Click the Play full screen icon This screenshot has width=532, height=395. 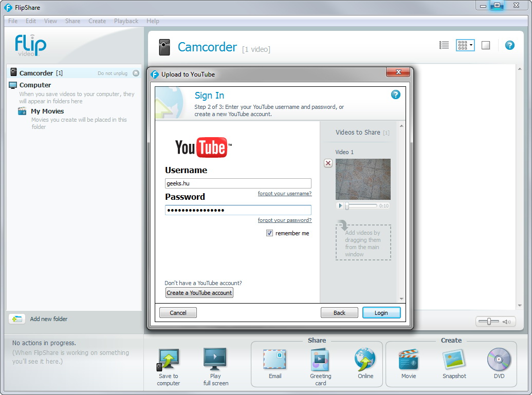[x=215, y=360]
